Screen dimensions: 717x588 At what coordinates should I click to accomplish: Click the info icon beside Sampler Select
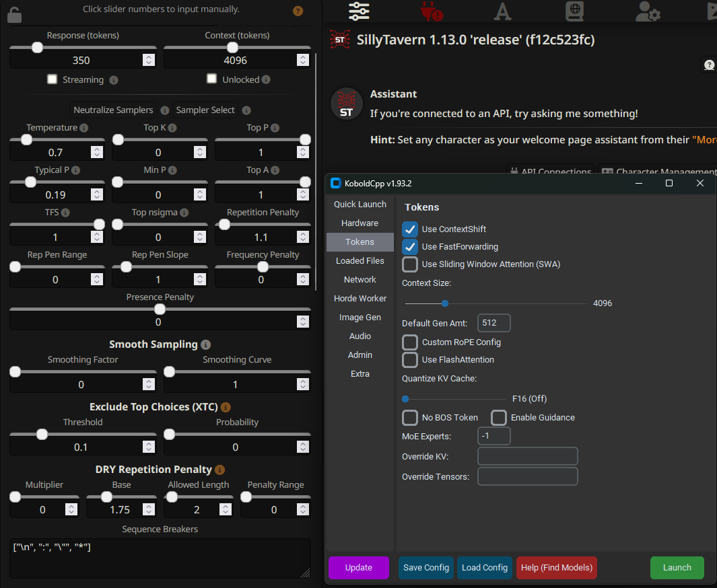246,110
